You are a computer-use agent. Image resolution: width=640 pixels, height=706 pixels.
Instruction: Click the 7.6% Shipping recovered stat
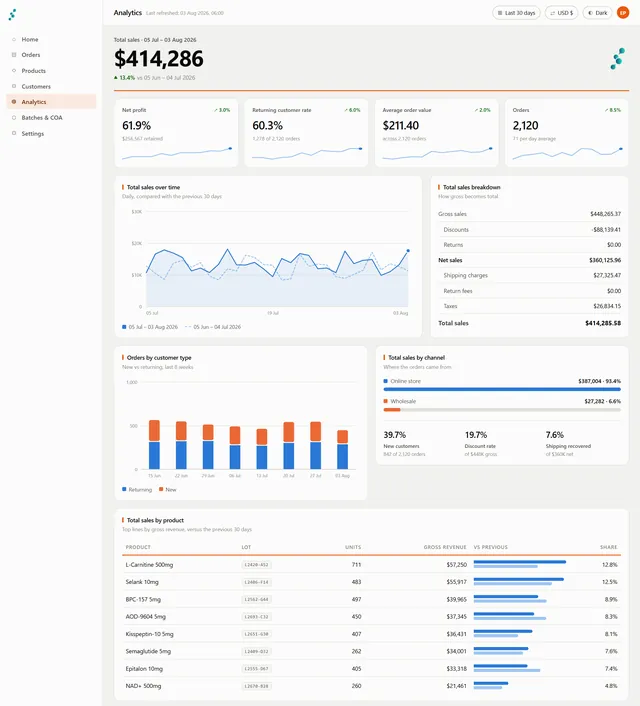pos(568,444)
